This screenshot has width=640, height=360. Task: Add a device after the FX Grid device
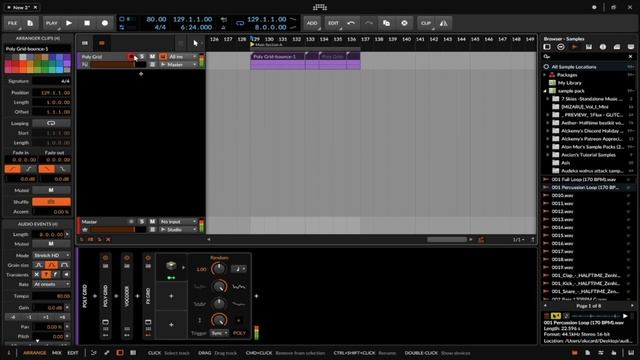(256, 296)
